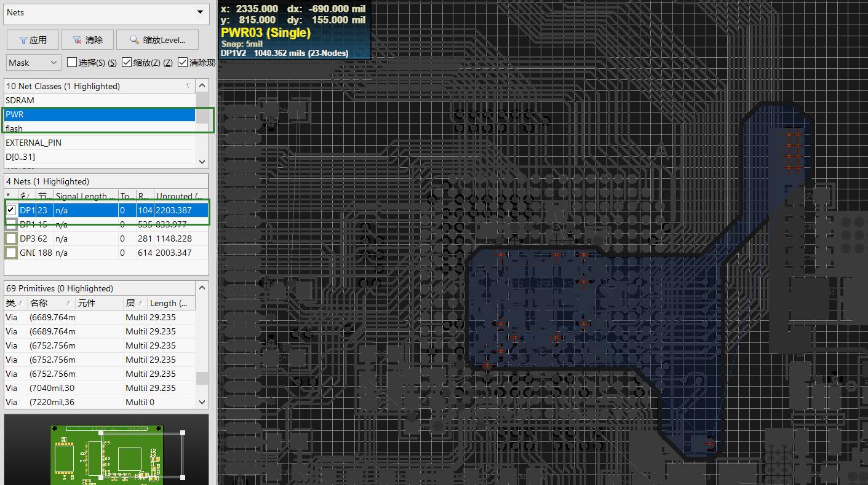868x485 pixels.
Task: Select net row with unrouted 1148.228
Action: coord(106,239)
